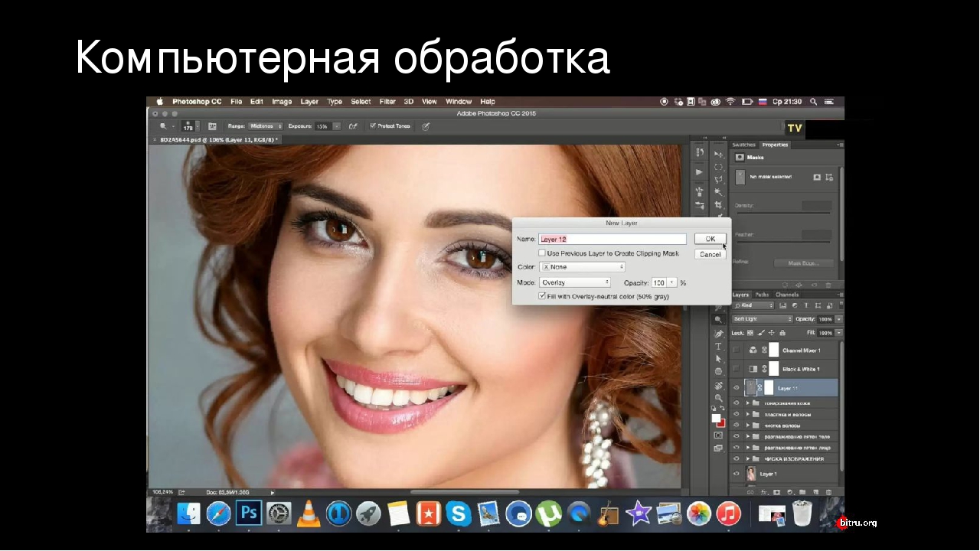Click the white foreground color swatch
This screenshot has width=980, height=551.
[716, 418]
